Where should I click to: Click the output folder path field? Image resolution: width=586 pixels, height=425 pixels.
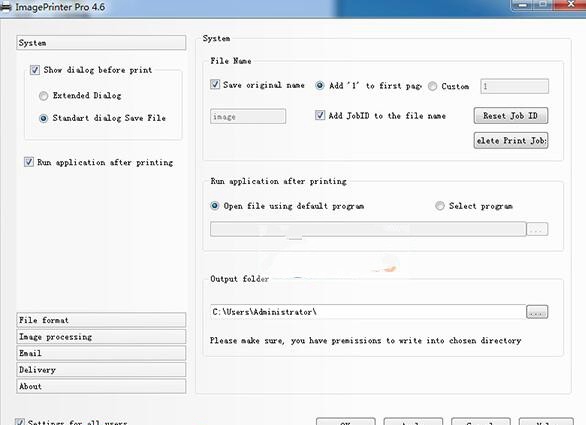pyautogui.click(x=368, y=312)
